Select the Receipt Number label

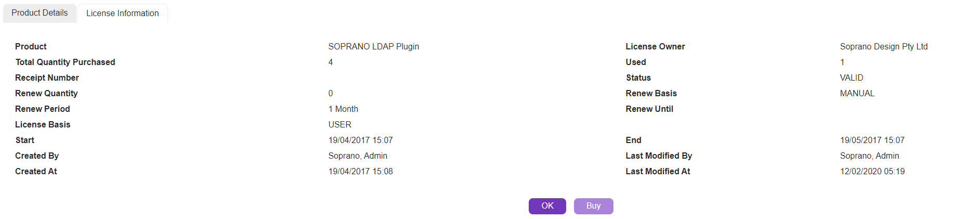pyautogui.click(x=47, y=78)
